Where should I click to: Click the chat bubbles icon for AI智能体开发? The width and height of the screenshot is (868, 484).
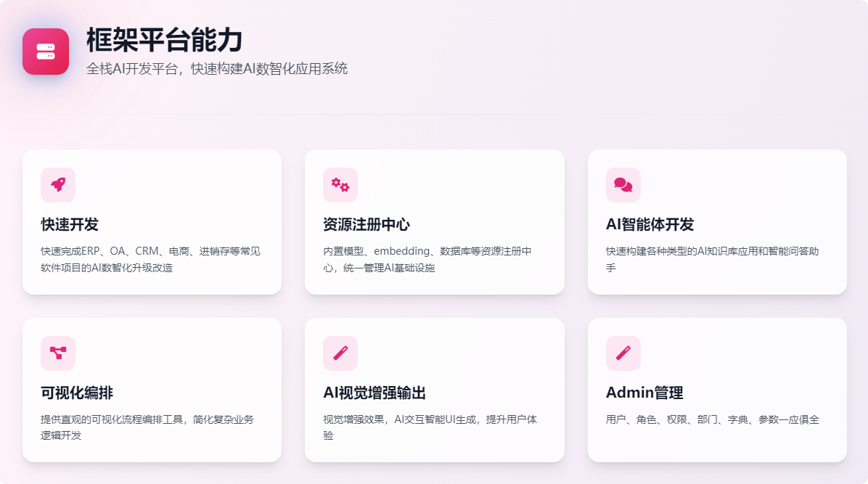tap(623, 185)
